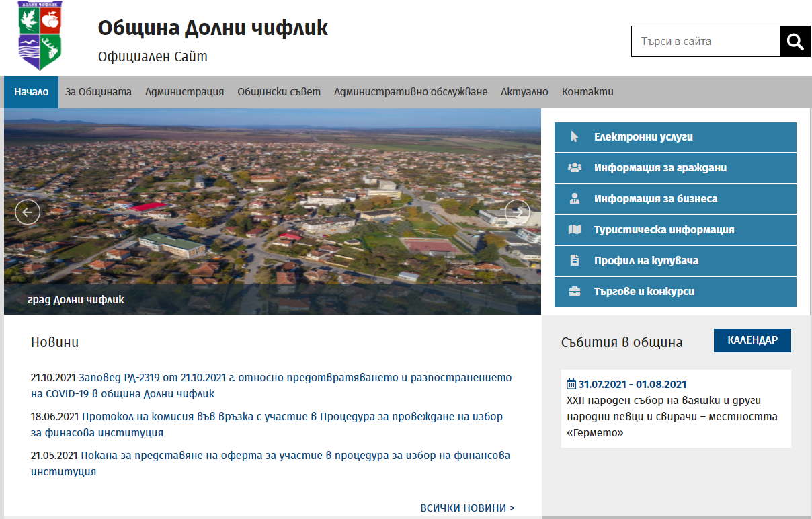Click the cursor icon for Електронни услуги
This screenshot has width=812, height=519.
pyautogui.click(x=575, y=136)
